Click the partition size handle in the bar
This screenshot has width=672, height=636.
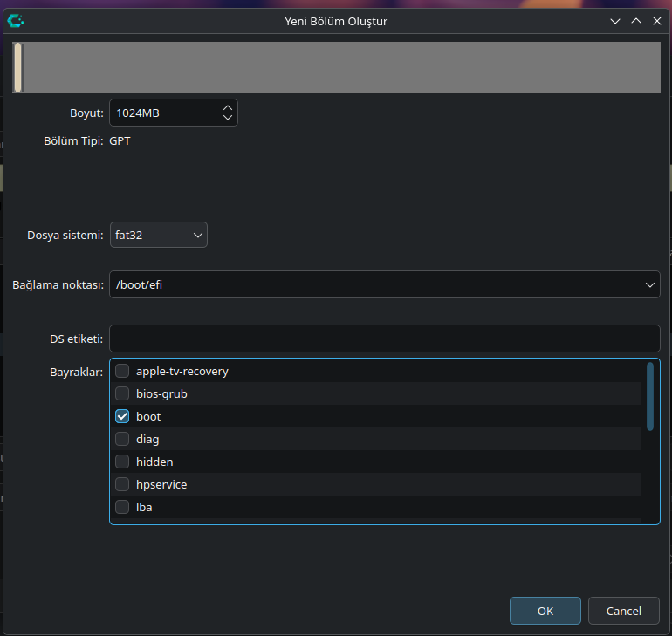(18, 68)
